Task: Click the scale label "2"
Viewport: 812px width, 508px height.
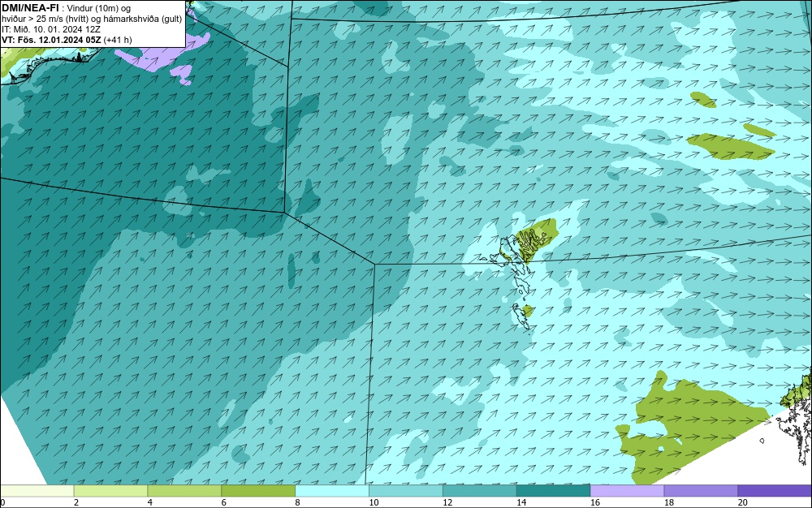Action: click(76, 502)
